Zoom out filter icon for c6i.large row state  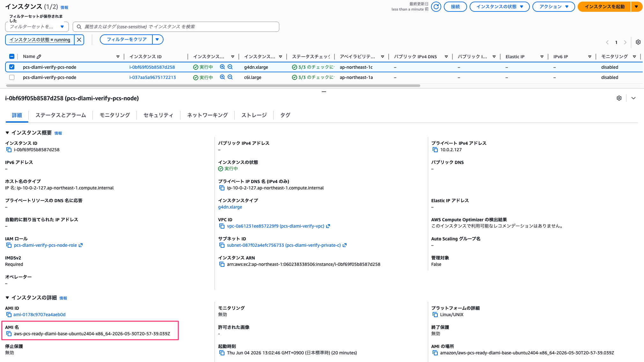tap(230, 77)
